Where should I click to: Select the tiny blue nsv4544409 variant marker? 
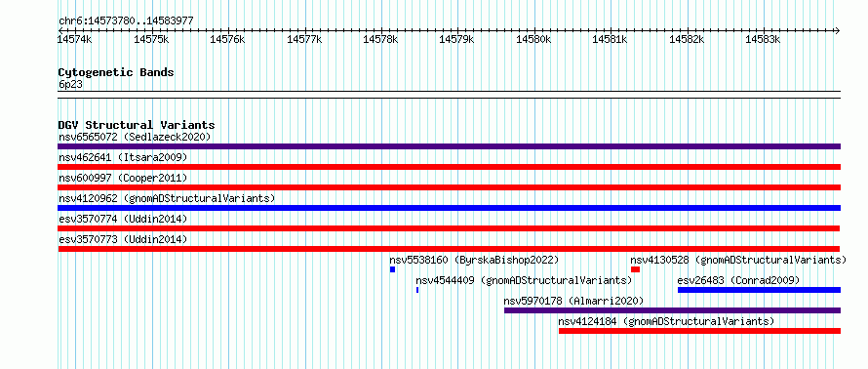pyautogui.click(x=417, y=290)
